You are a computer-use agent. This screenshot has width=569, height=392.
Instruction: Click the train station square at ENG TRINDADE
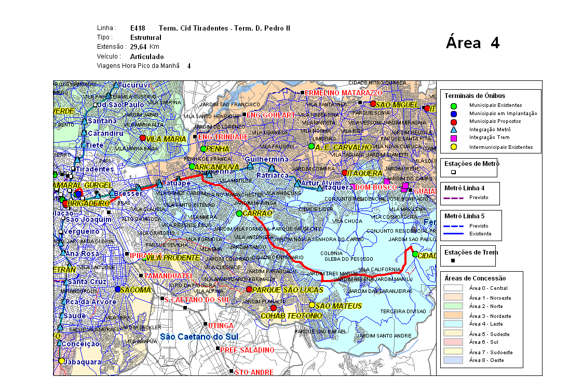tap(195, 137)
